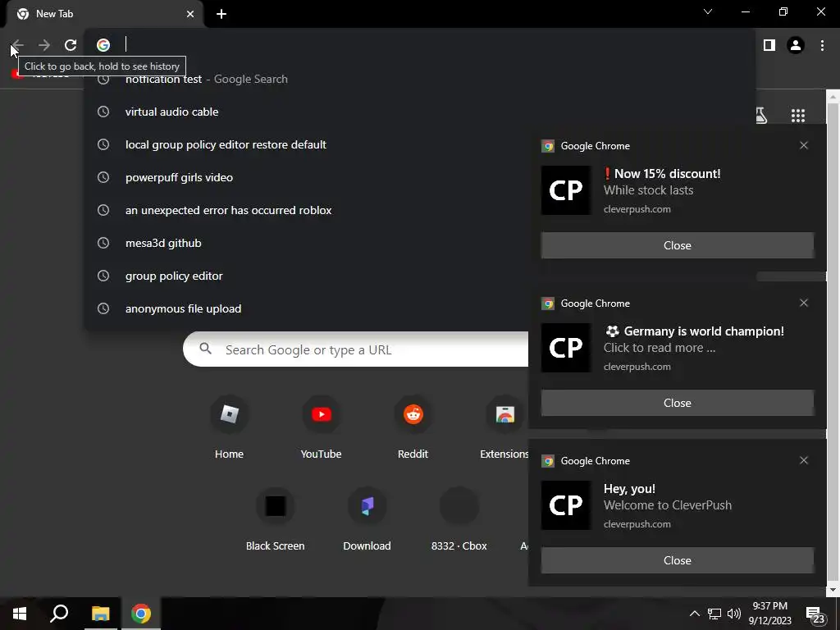This screenshot has height=630, width=840.
Task: Open the 8332 · Cbox shortcut
Action: (459, 519)
